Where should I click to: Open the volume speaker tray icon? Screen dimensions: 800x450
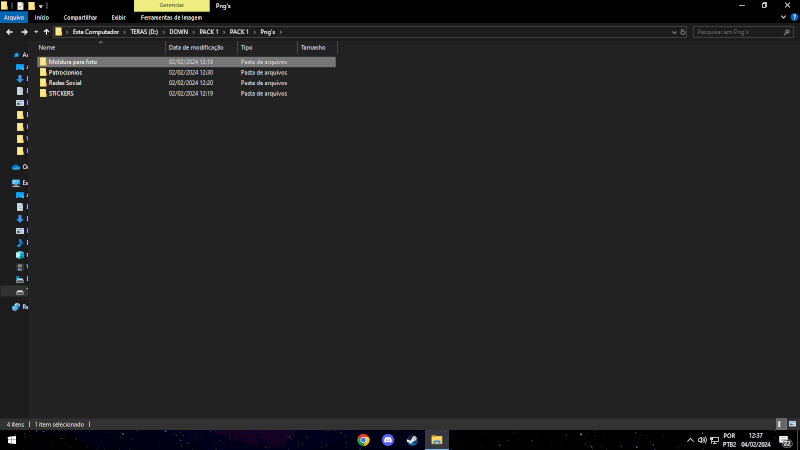pos(703,440)
